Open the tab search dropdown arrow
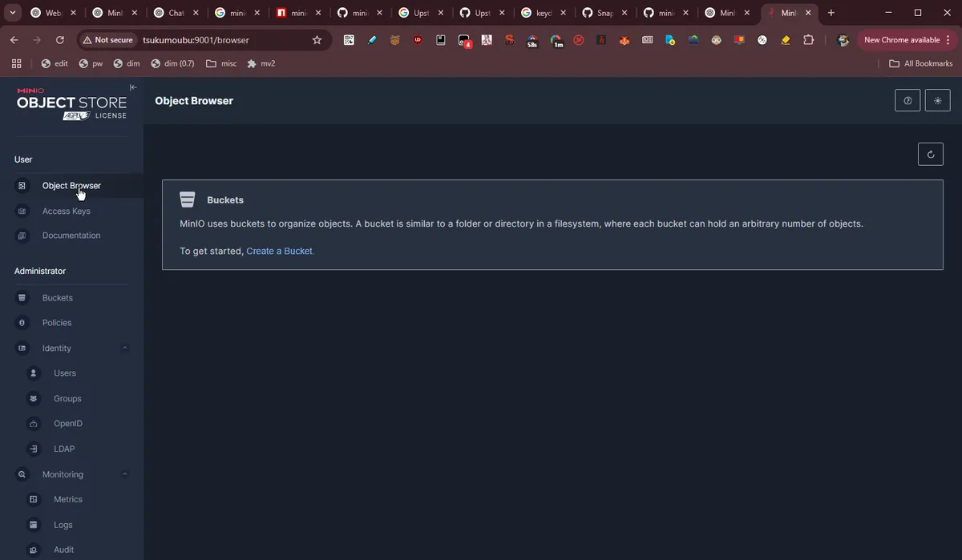The height and width of the screenshot is (560, 962). pos(14,13)
